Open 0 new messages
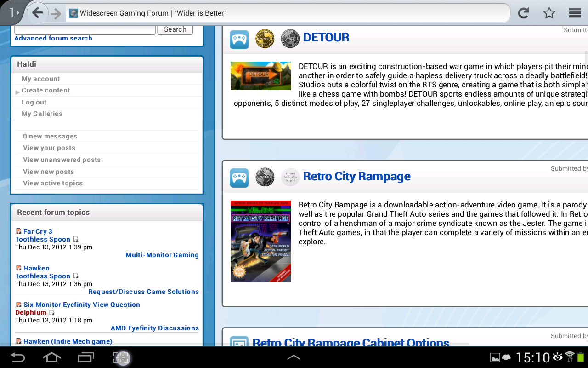The width and height of the screenshot is (588, 368). click(x=50, y=136)
